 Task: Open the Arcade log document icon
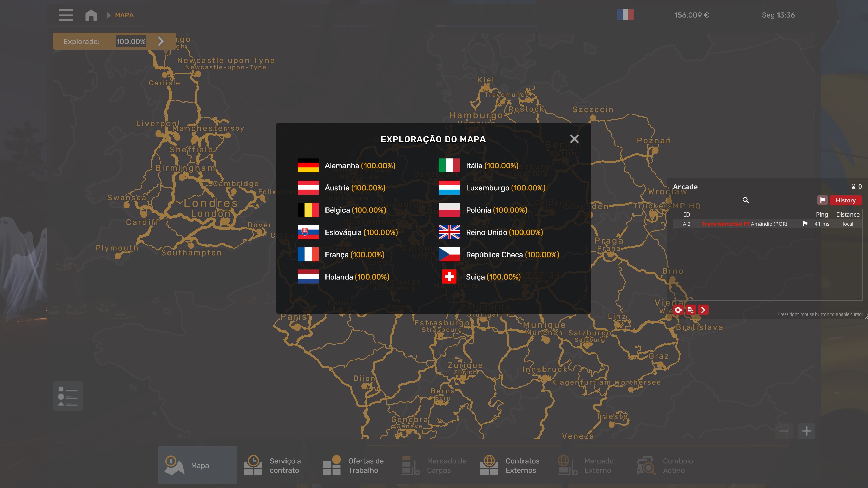pos(690,310)
